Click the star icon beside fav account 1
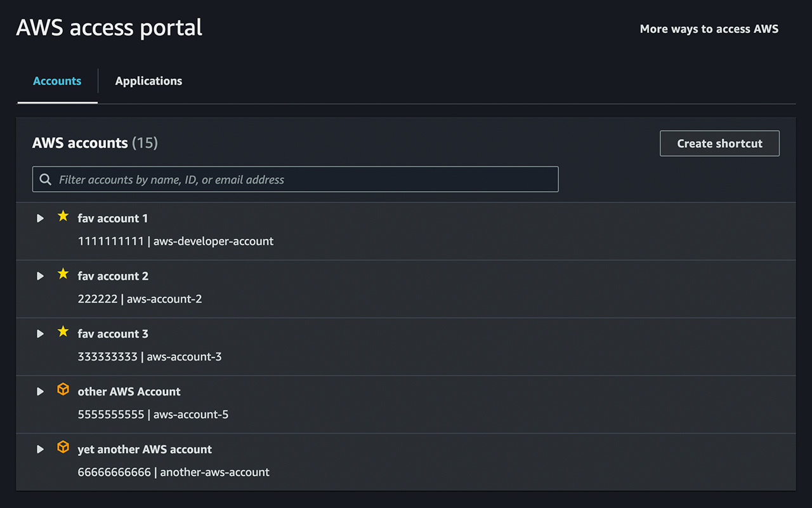Image resolution: width=812 pixels, height=508 pixels. (x=63, y=217)
